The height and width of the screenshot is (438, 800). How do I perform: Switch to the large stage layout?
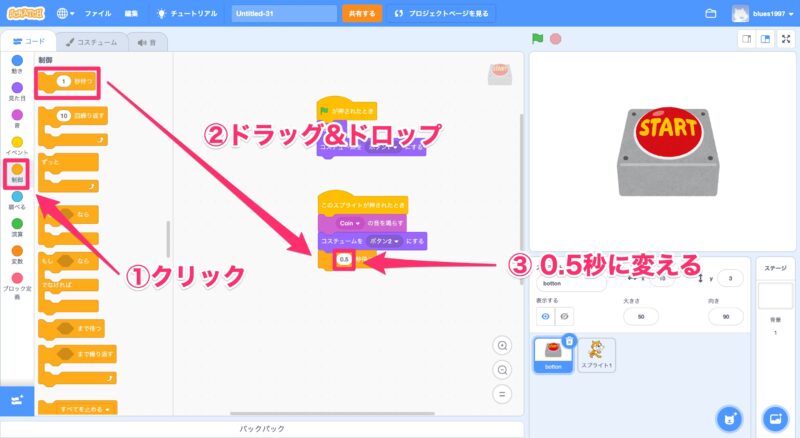(x=765, y=39)
